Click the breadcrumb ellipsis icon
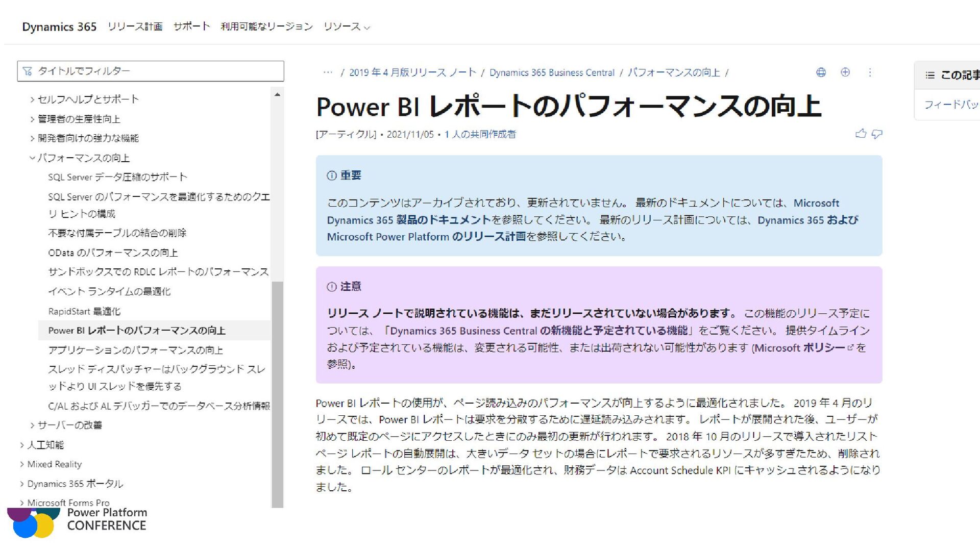The height and width of the screenshot is (551, 980). tap(328, 72)
